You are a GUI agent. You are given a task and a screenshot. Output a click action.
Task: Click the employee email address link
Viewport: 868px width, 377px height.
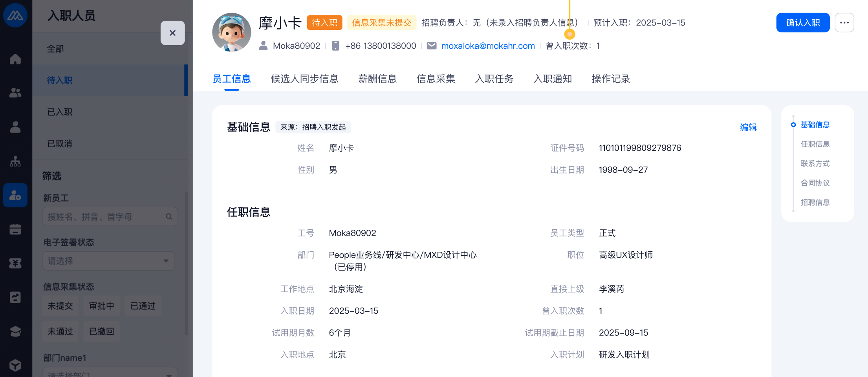click(488, 46)
